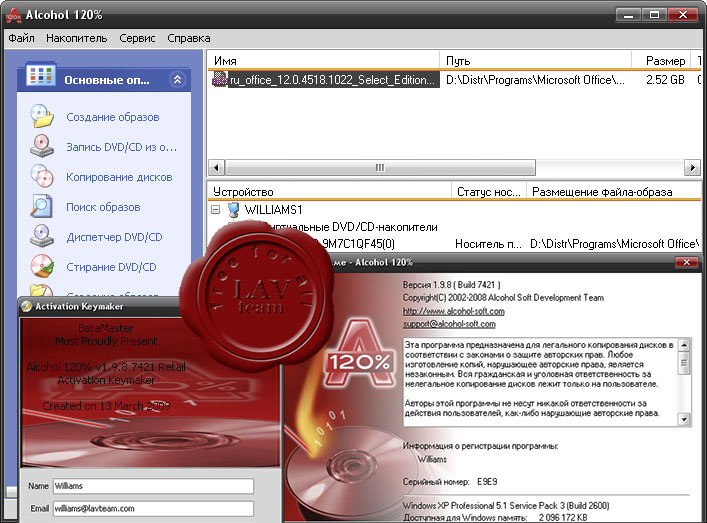Screen dimensions: 707x523
Task: Open Запись DVD/CD из образов link
Action: 121,147
